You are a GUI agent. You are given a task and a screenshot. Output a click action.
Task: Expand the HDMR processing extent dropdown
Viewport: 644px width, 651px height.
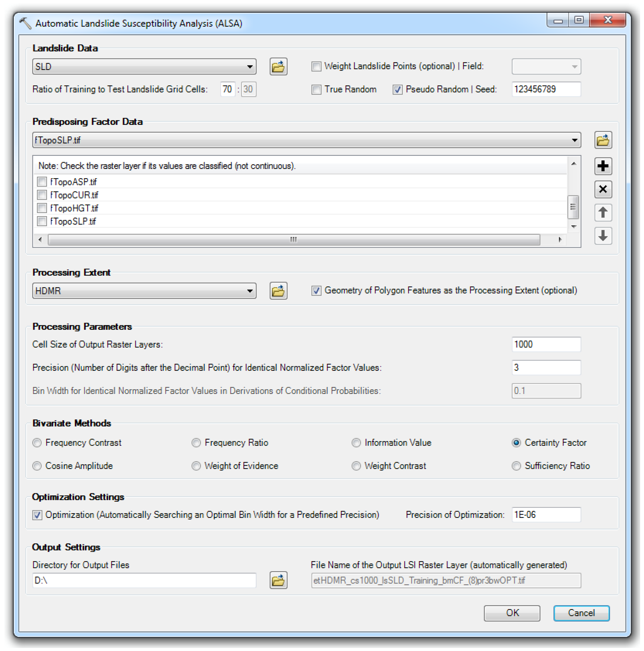(250, 291)
